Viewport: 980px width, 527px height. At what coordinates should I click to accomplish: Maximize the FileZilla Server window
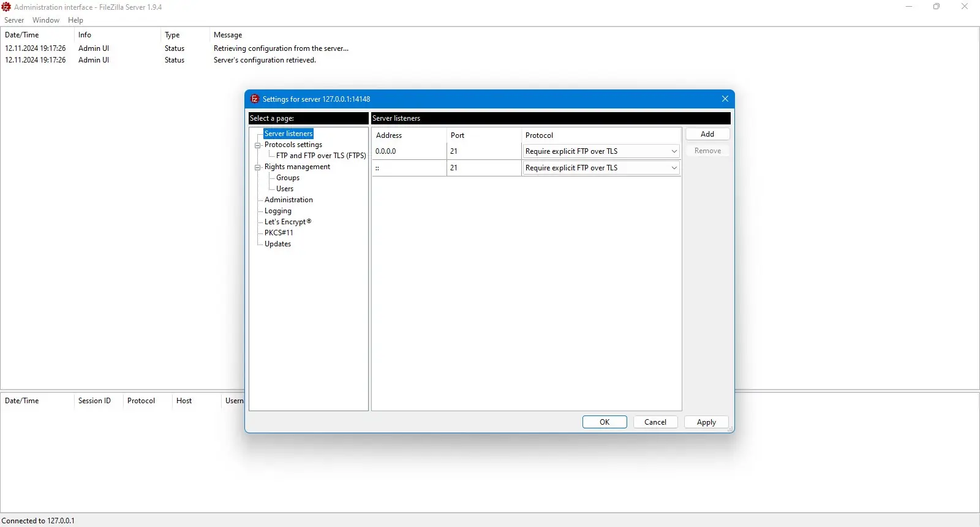[x=937, y=7]
